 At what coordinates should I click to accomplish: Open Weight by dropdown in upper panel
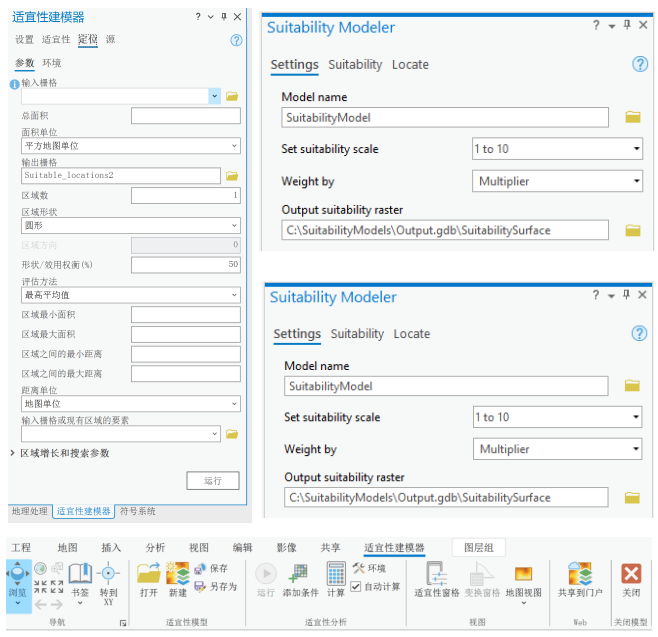(557, 181)
